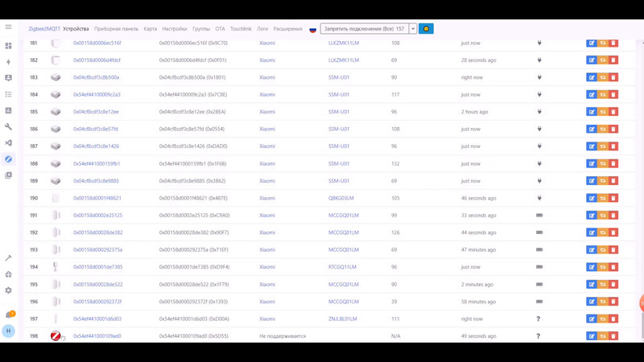Click the Zigbee logo thumbnail in row 198

tap(56, 336)
